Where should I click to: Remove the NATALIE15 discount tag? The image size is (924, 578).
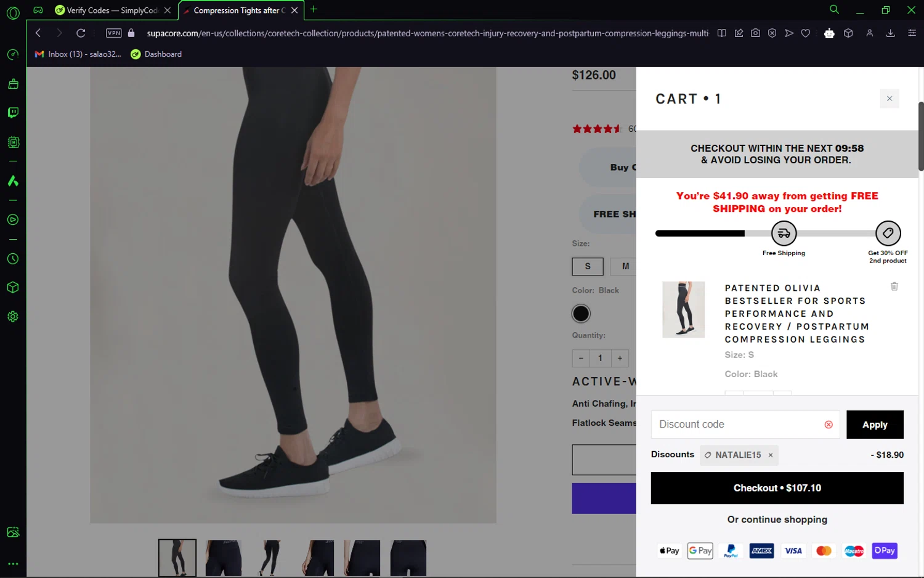[771, 455]
